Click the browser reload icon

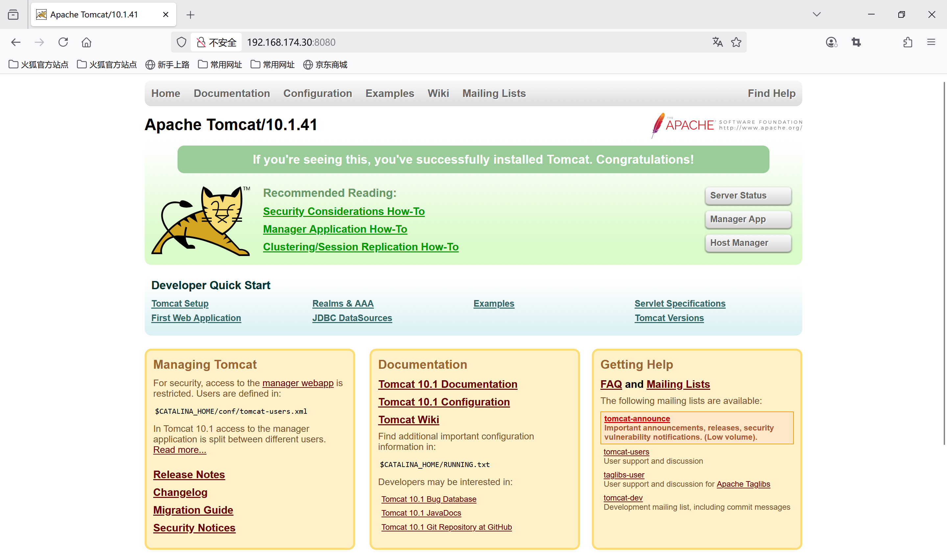coord(63,42)
